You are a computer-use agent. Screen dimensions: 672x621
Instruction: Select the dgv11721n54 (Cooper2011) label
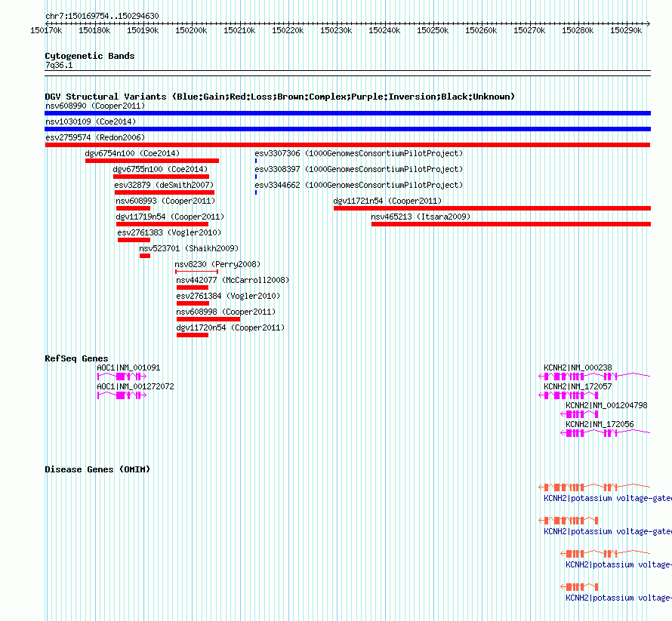coord(387,201)
